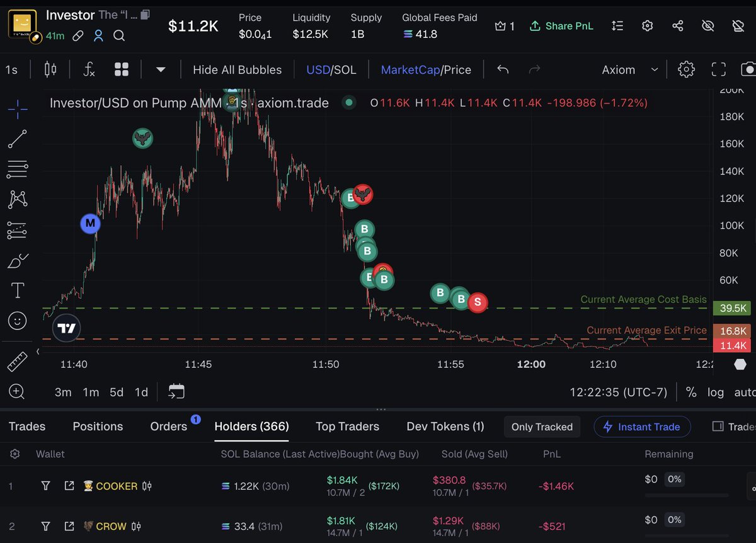Toggle percent scale on price axis
The width and height of the screenshot is (756, 543).
tap(691, 392)
